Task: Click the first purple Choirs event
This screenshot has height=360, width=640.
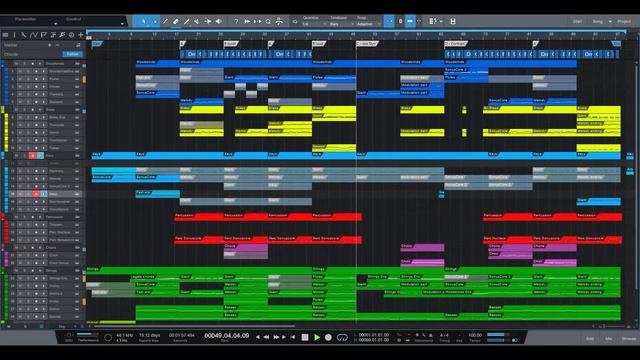Action: [246, 248]
